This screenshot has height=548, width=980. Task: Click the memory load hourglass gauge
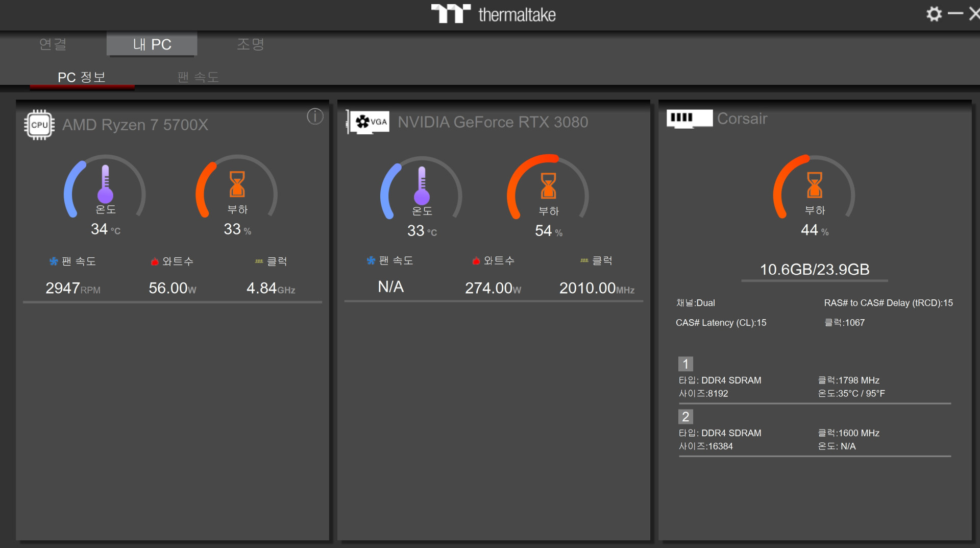814,187
